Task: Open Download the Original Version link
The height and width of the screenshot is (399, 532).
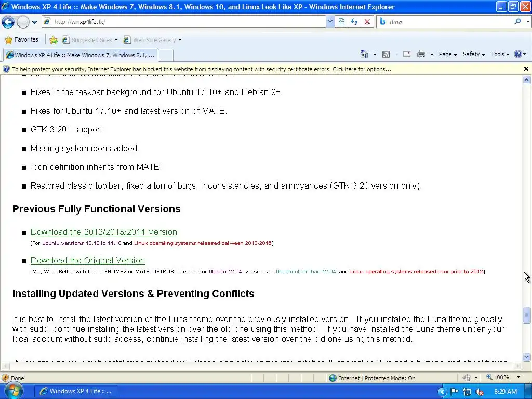Action: click(x=87, y=261)
